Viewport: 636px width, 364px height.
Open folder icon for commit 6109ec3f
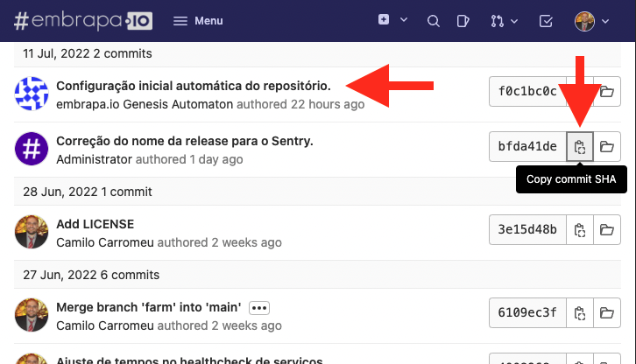click(x=606, y=312)
